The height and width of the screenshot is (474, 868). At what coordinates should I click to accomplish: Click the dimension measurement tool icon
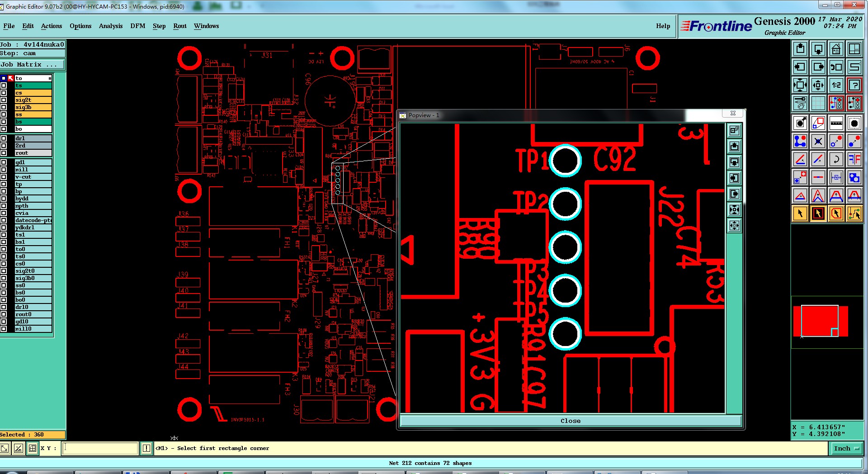(x=836, y=177)
